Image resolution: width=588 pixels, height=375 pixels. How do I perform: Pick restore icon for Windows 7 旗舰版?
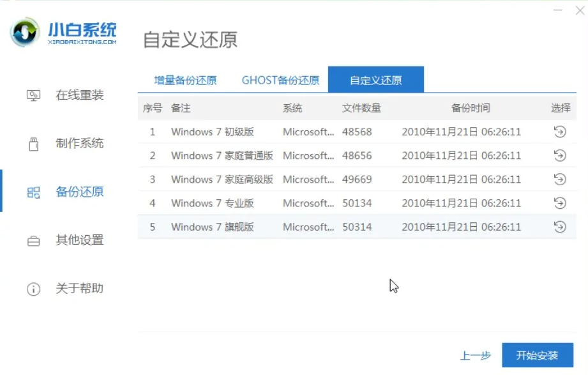point(559,227)
